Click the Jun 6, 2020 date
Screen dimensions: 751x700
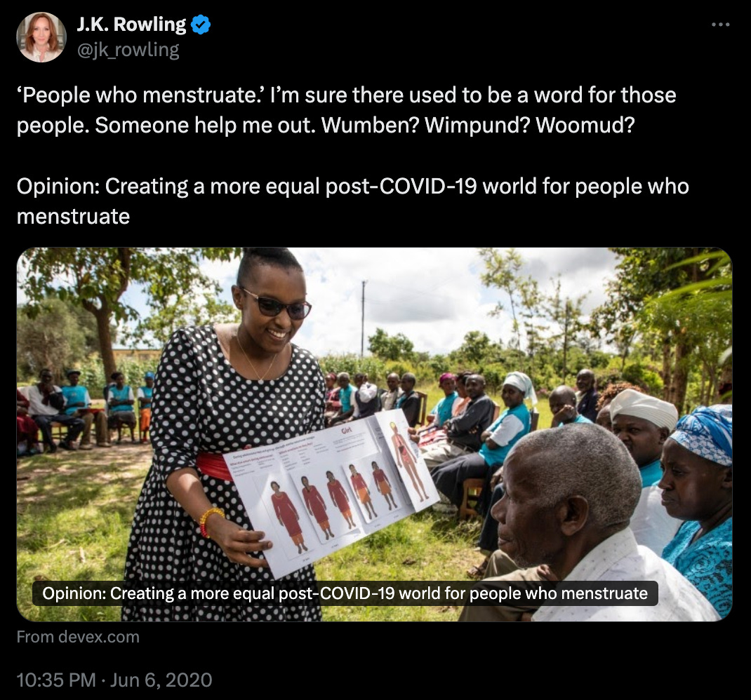click(161, 680)
